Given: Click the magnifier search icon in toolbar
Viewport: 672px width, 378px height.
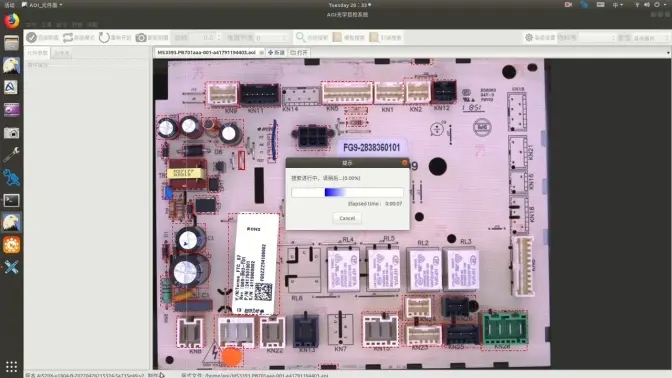Looking at the screenshot, I should 301,37.
